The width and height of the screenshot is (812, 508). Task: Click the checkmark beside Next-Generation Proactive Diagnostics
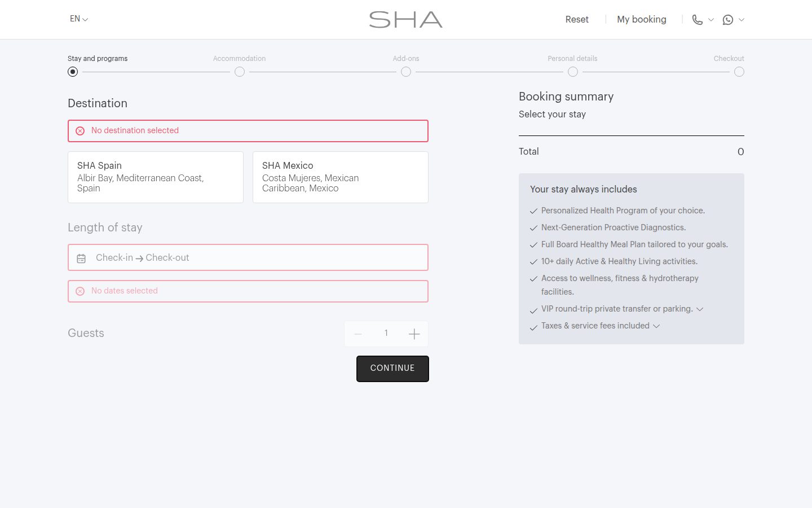[x=533, y=228]
